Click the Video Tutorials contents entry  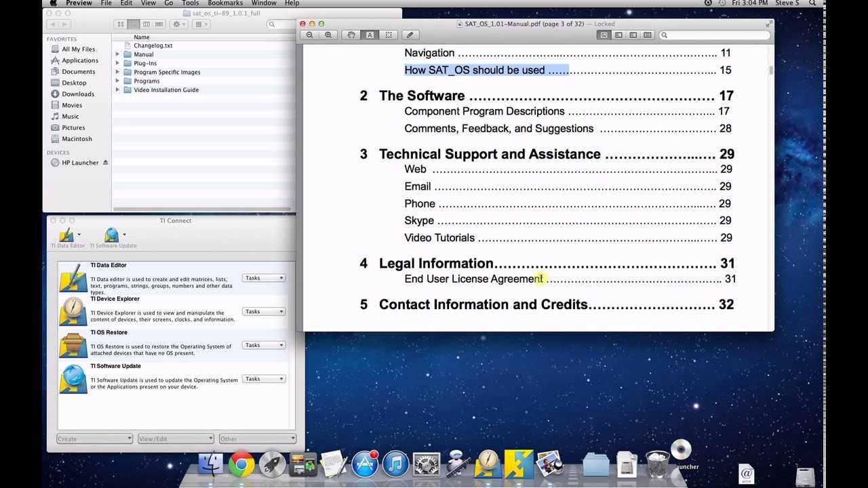[x=439, y=238]
